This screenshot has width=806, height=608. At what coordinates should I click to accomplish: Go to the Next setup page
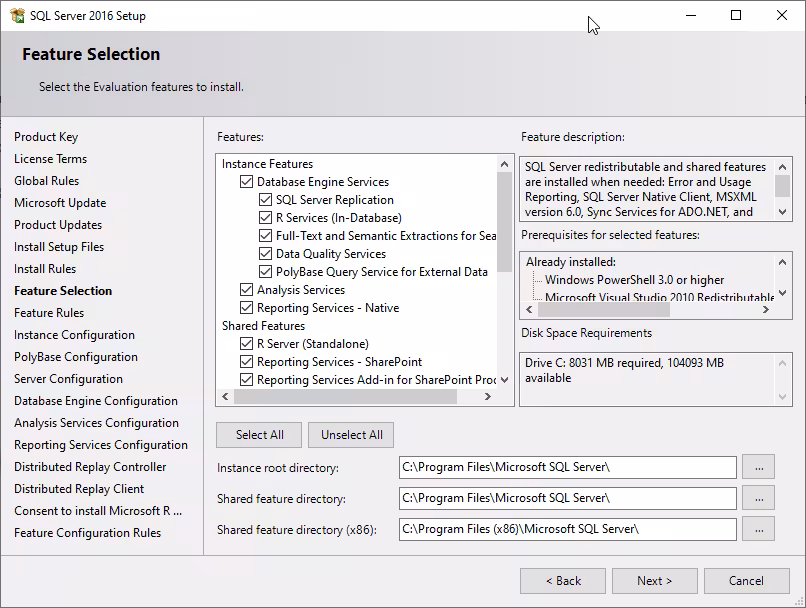654,581
